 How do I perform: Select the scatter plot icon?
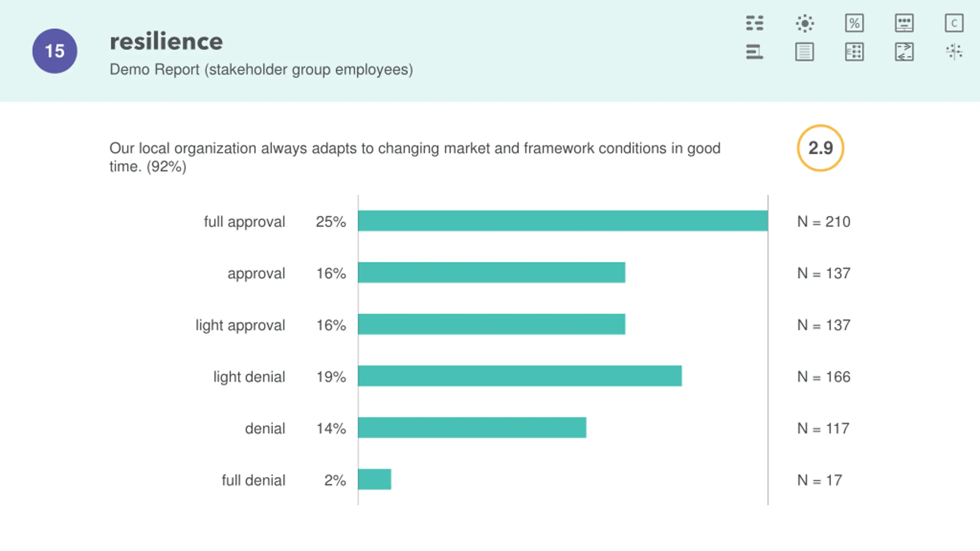pyautogui.click(x=954, y=52)
